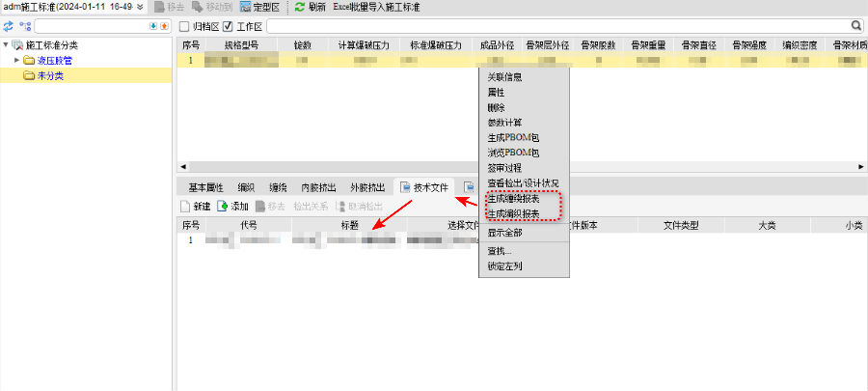
Task: Switch to the 基本属性 tab
Action: click(206, 187)
